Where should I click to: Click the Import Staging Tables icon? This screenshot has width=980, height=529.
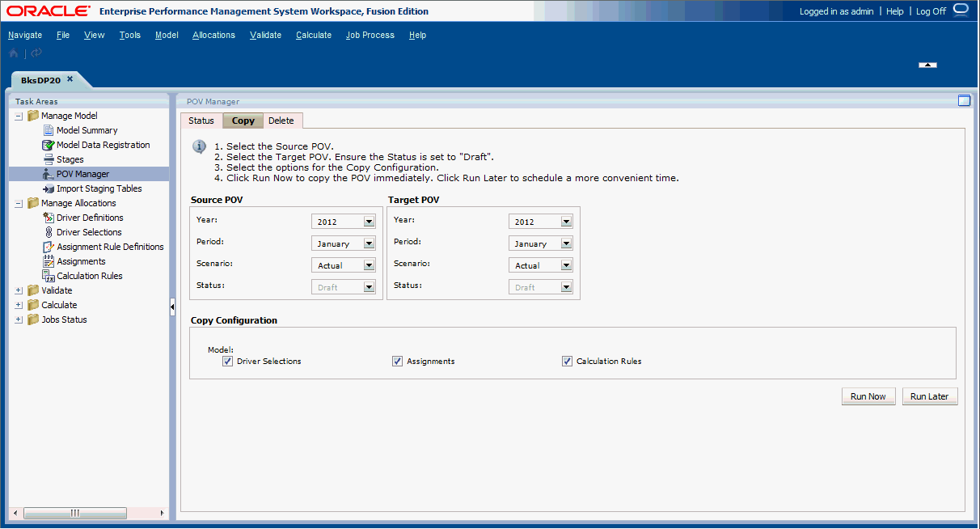point(49,188)
